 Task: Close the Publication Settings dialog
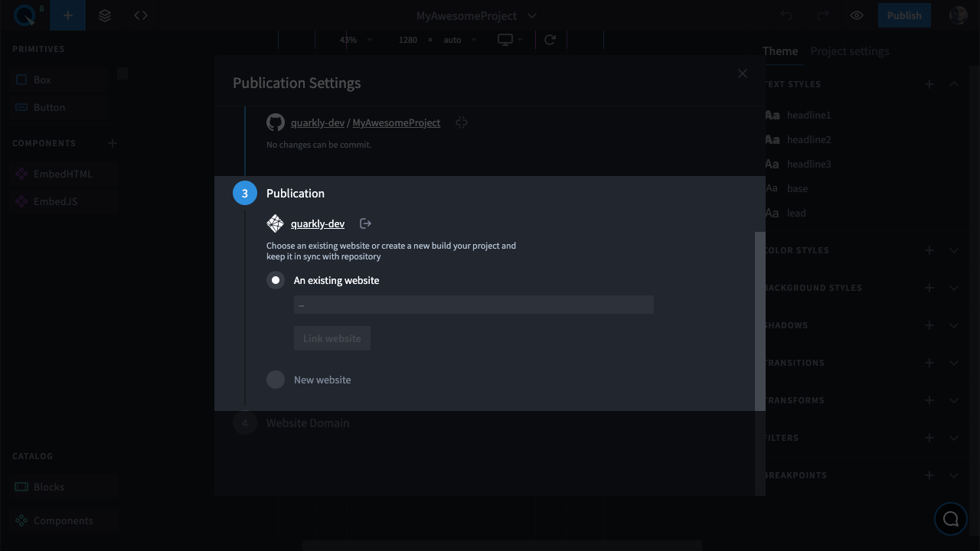click(742, 73)
